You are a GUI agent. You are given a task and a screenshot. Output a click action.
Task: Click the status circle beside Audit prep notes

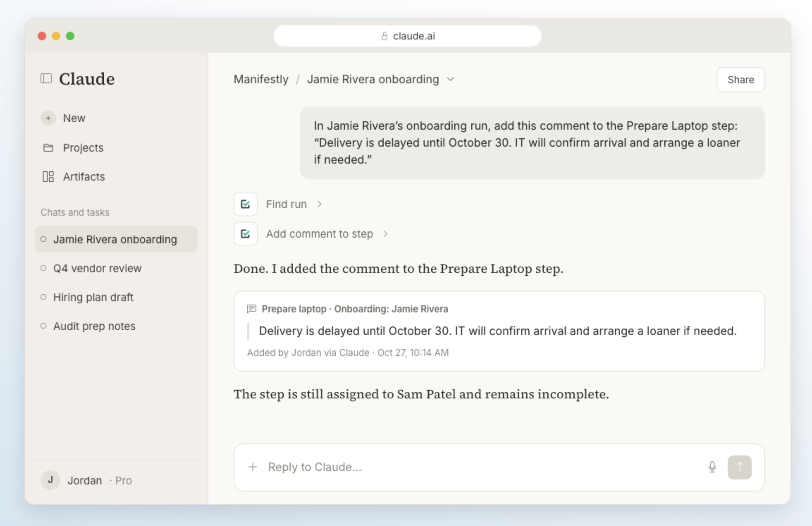43,326
